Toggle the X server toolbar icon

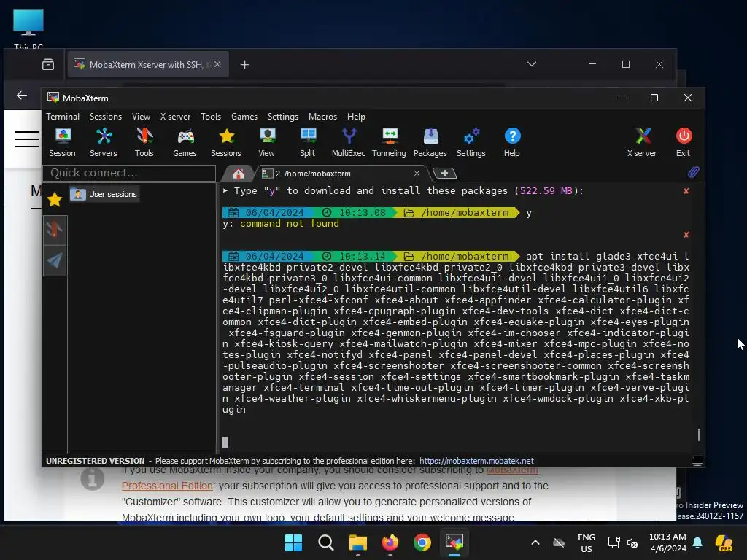pyautogui.click(x=642, y=142)
